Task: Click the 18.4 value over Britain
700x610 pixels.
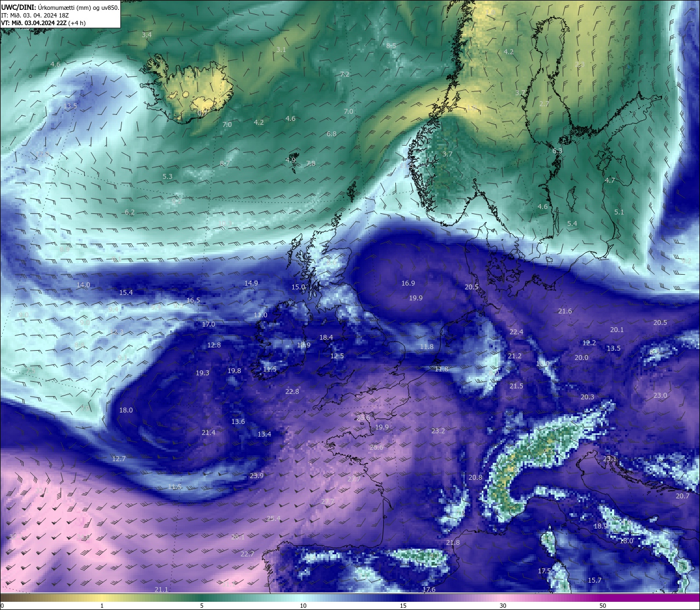Action: point(326,338)
